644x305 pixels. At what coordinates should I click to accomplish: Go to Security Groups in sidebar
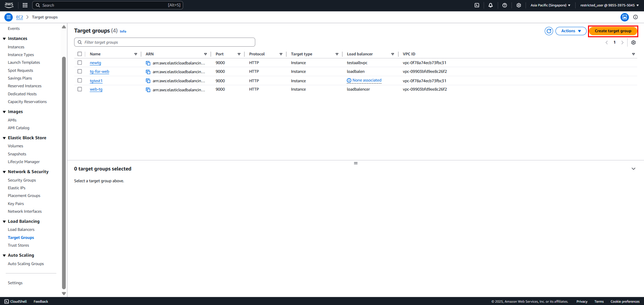(22, 180)
